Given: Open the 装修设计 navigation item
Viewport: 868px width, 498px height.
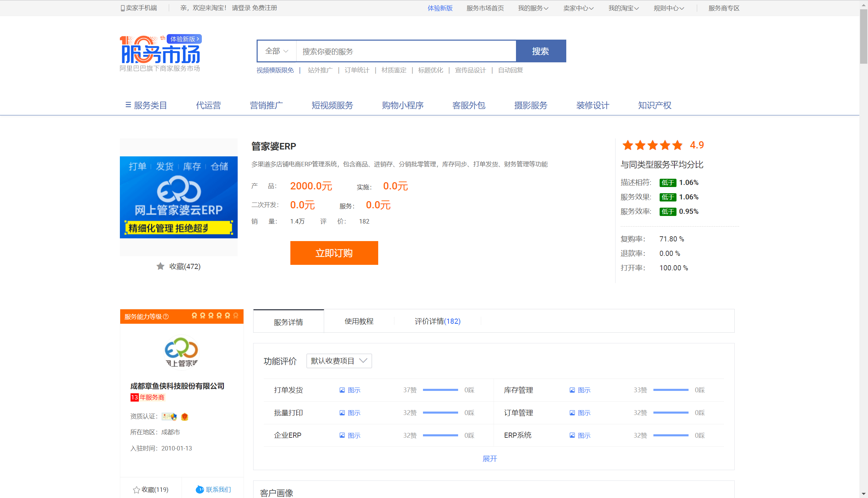Looking at the screenshot, I should pyautogui.click(x=593, y=105).
